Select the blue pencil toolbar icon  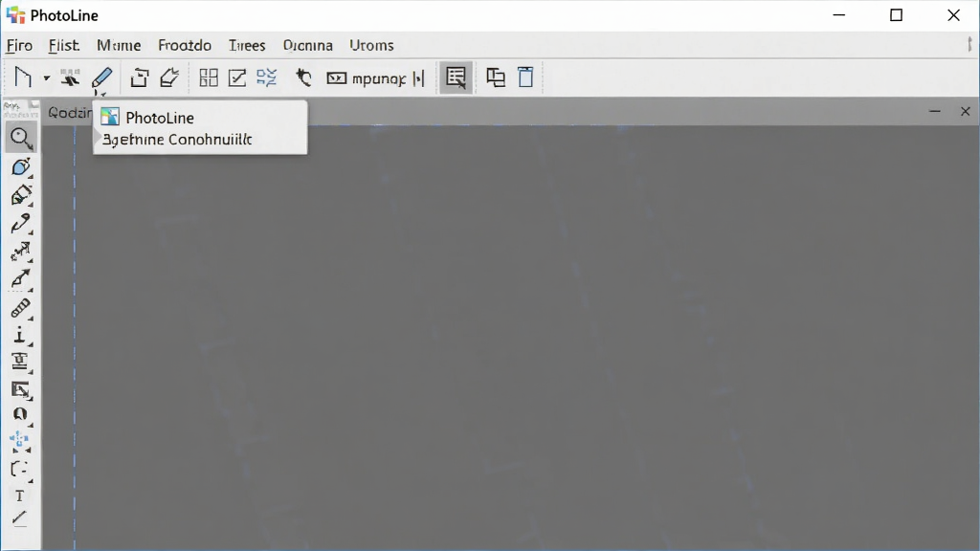[x=101, y=78]
